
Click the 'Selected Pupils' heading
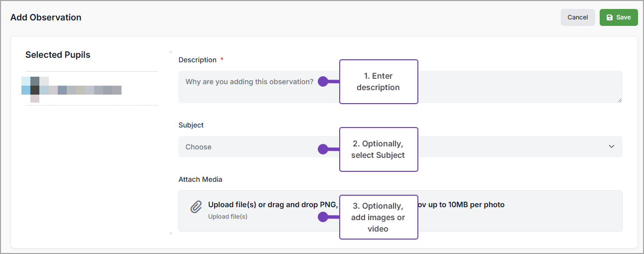tap(58, 55)
